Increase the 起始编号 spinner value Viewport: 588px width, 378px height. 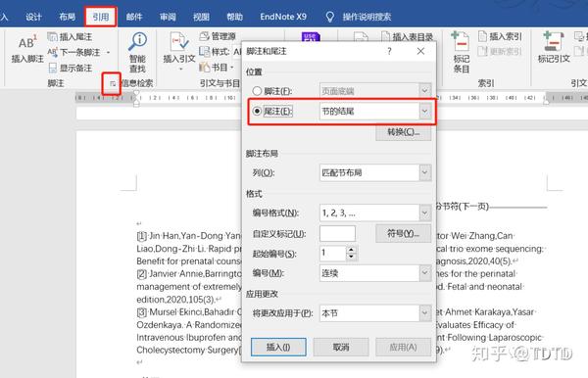[x=351, y=250]
